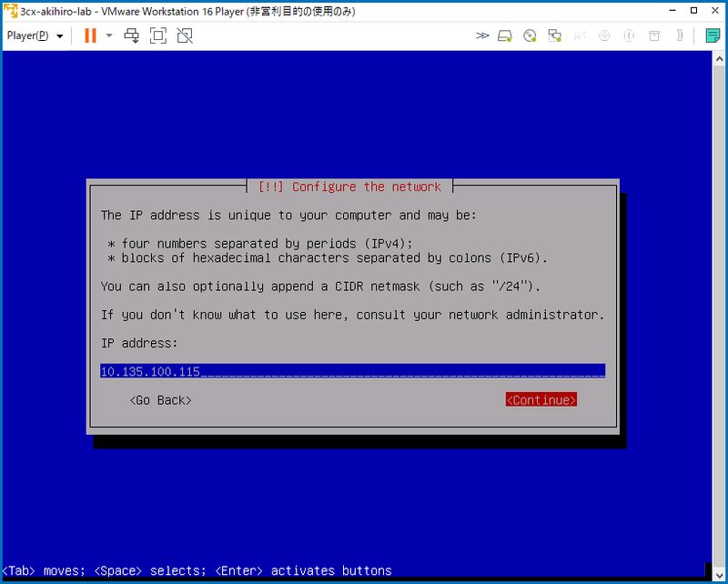The height and width of the screenshot is (584, 728).
Task: Click the VMware icon in the title bar
Action: click(x=11, y=11)
